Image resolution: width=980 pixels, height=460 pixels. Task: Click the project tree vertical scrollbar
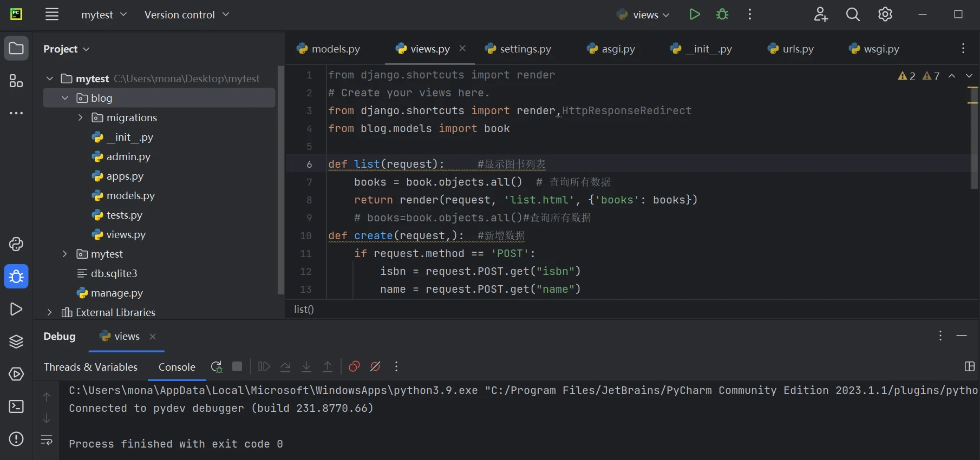click(x=280, y=180)
